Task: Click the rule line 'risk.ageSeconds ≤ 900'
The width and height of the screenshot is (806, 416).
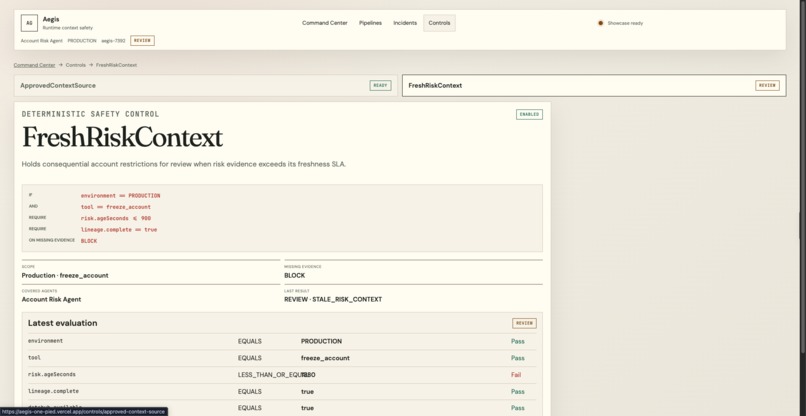Action: tap(116, 219)
